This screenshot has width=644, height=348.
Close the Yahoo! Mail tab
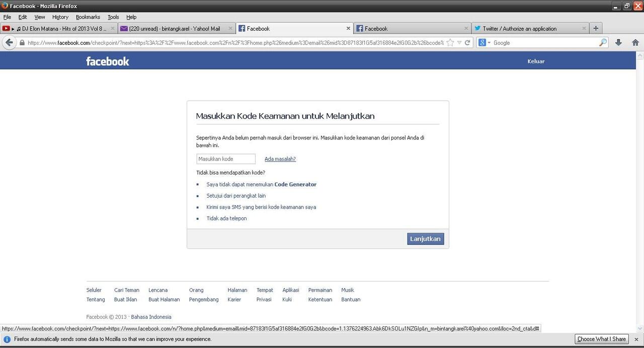pos(230,29)
